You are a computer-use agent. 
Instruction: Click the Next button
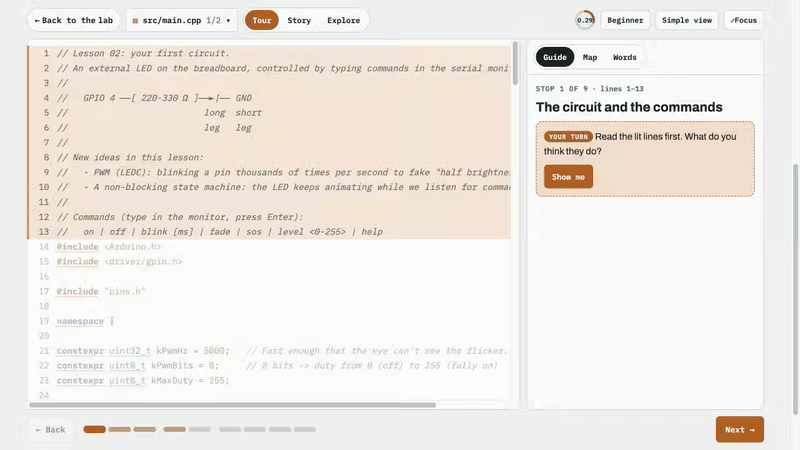pos(739,430)
